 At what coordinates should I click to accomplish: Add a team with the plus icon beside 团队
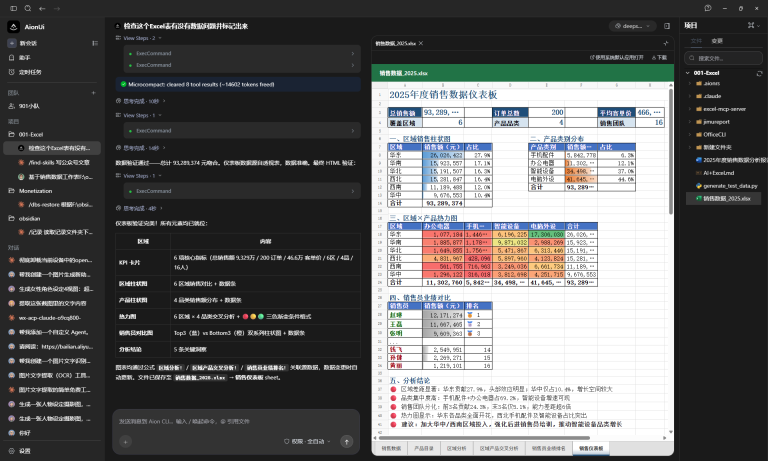(x=94, y=93)
